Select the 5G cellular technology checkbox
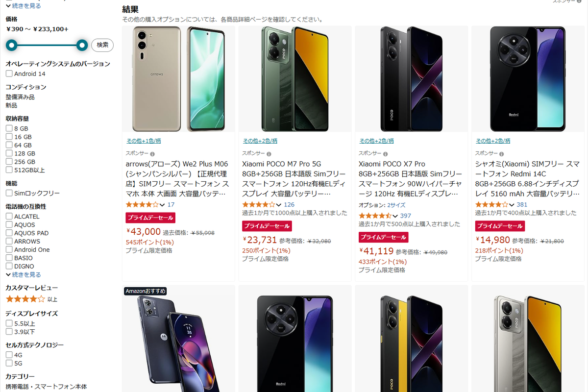Screen dimensions: 588x392 coord(9,363)
